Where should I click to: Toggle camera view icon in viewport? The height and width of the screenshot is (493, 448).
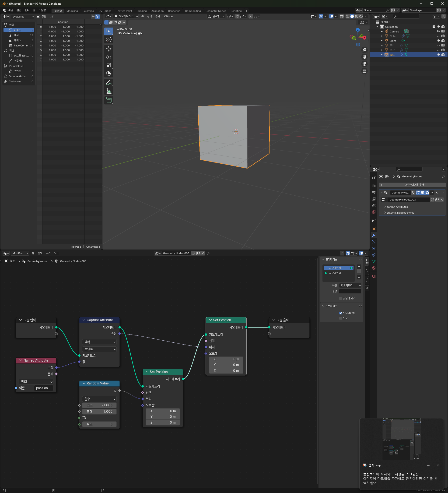(x=364, y=64)
